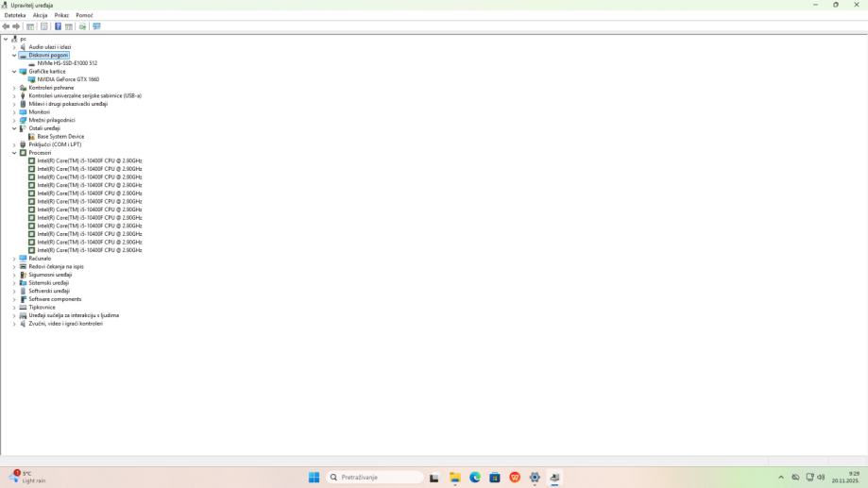
Task: Open the Datoteka menu
Action: click(x=15, y=15)
